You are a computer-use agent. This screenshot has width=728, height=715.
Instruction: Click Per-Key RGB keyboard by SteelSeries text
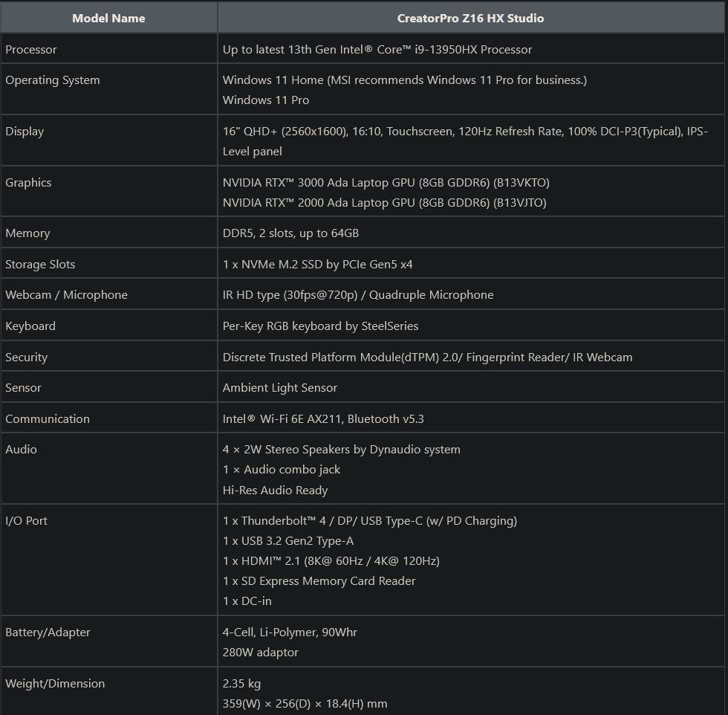(x=320, y=326)
